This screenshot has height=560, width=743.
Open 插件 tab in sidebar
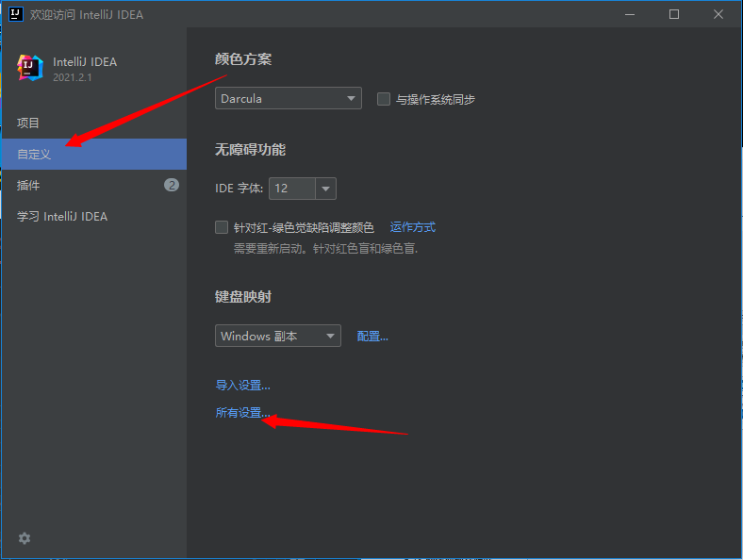94,185
